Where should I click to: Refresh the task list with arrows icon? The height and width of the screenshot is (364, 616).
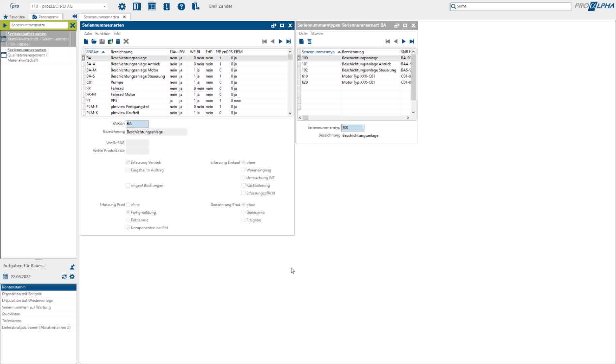pyautogui.click(x=64, y=277)
